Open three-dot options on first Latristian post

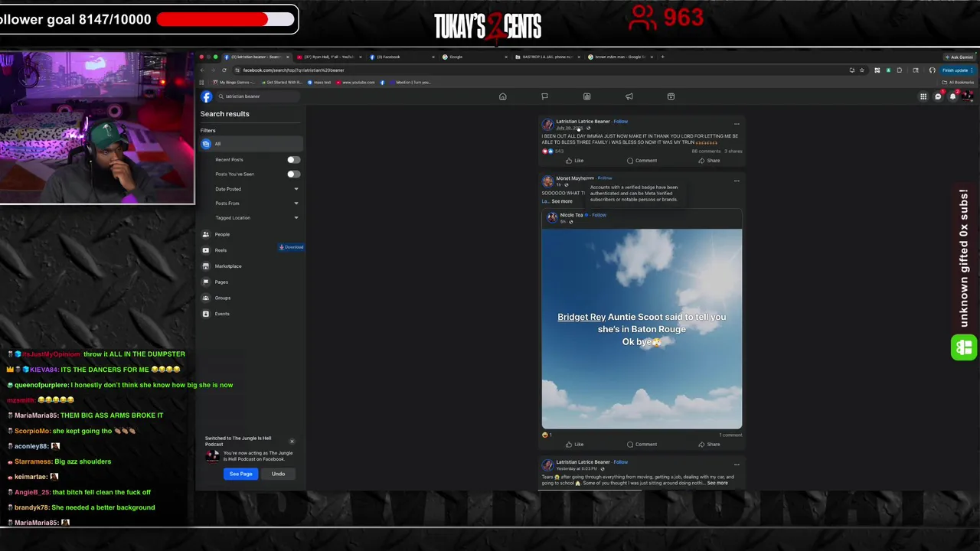click(x=737, y=124)
